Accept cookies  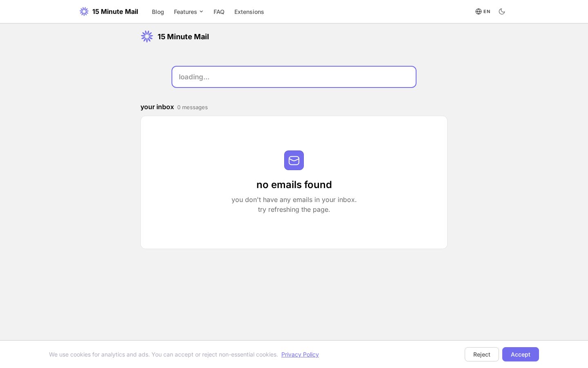coord(521,355)
